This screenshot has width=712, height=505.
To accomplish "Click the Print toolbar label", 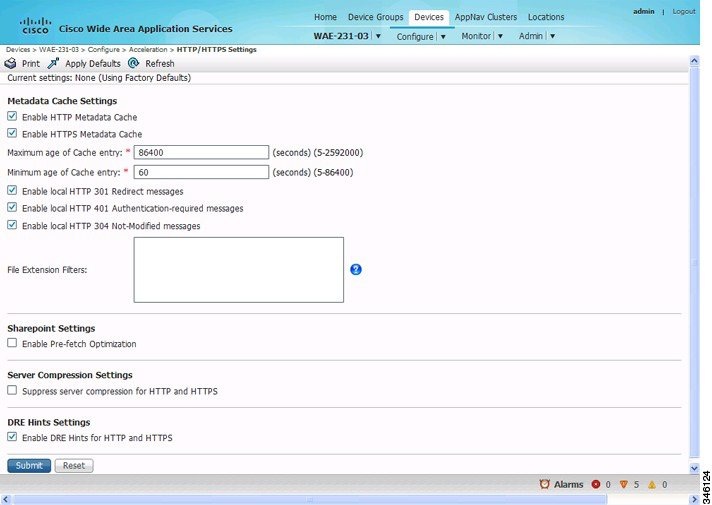I will 31,64.
